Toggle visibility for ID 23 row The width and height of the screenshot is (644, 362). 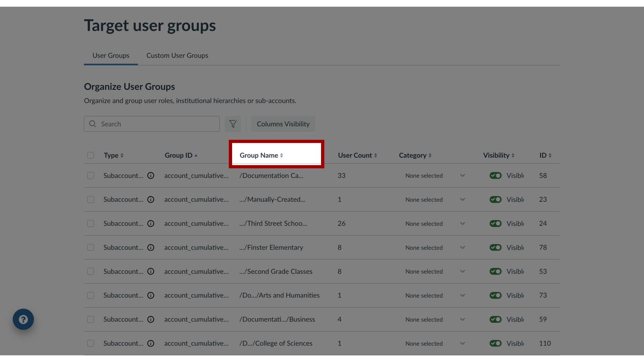point(495,199)
